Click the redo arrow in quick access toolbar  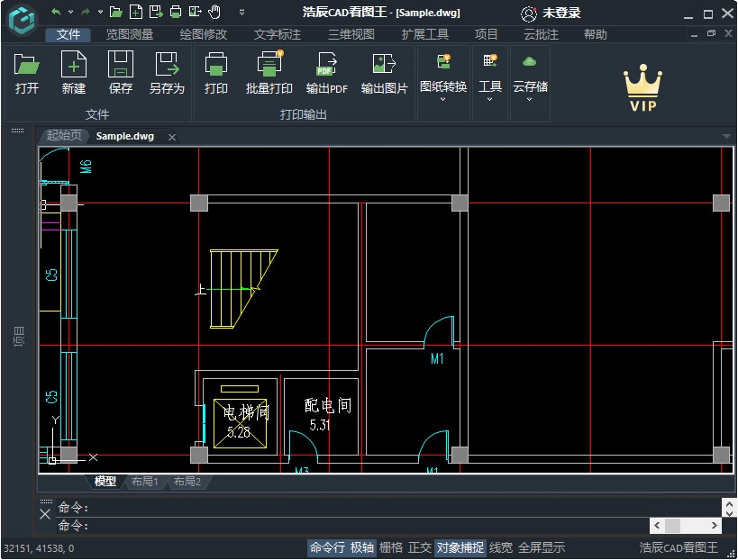(x=86, y=12)
